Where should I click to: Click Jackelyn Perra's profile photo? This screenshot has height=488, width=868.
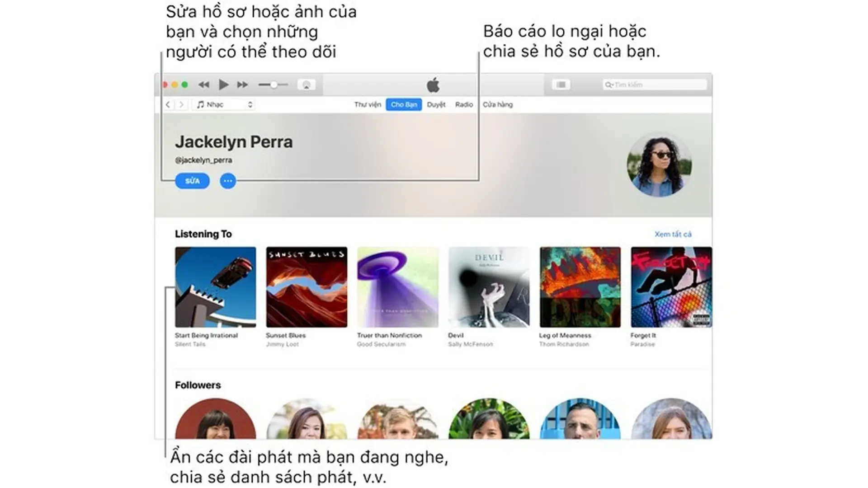coord(659,164)
